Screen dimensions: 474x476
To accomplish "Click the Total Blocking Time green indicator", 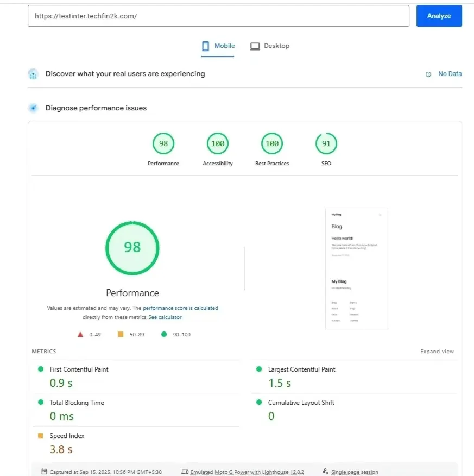I will (41, 402).
